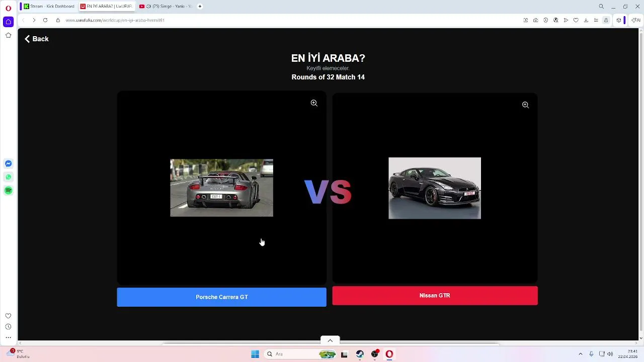Image resolution: width=644 pixels, height=362 pixels.
Task: View site security lock info
Action: point(58,20)
